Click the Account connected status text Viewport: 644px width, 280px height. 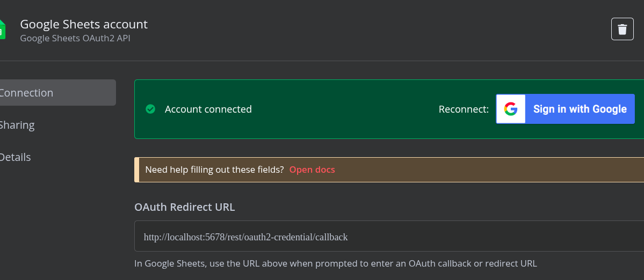[208, 109]
